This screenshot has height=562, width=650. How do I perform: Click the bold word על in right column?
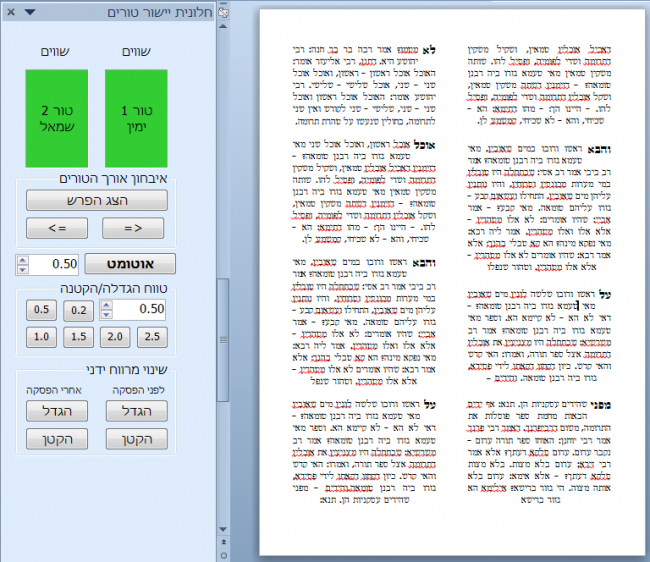click(605, 295)
